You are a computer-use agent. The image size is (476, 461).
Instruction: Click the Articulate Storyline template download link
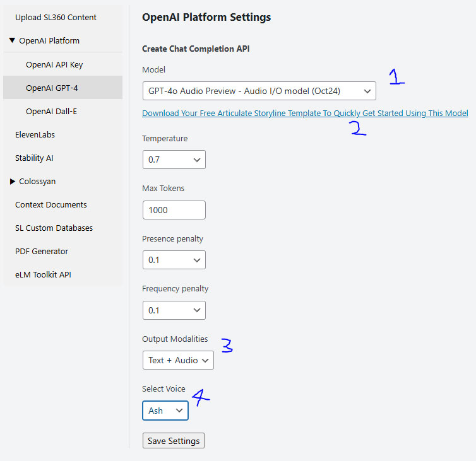click(305, 114)
